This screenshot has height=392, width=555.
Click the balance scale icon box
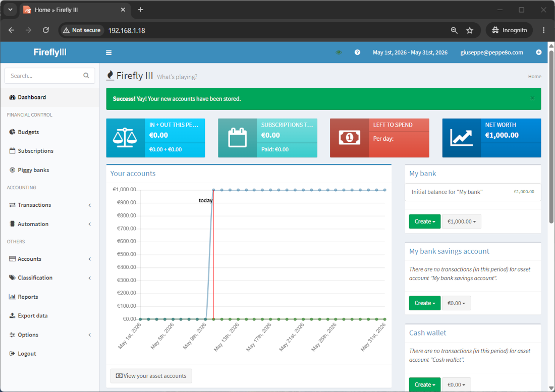tap(125, 138)
